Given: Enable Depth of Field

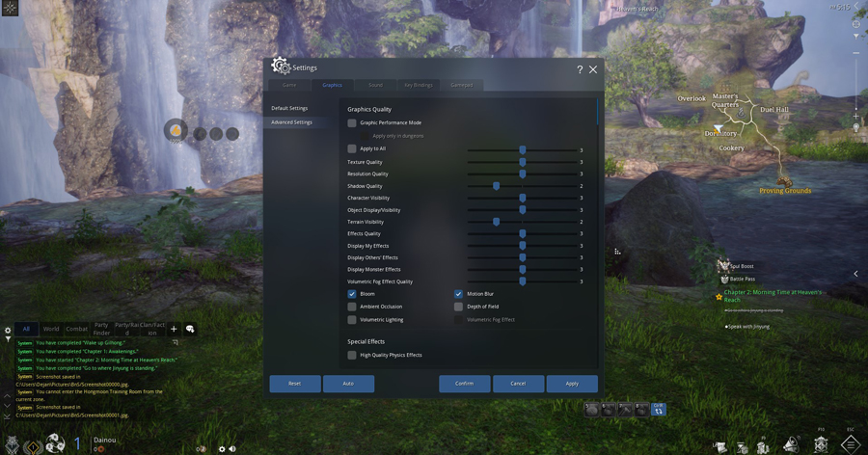Looking at the screenshot, I should click(458, 307).
